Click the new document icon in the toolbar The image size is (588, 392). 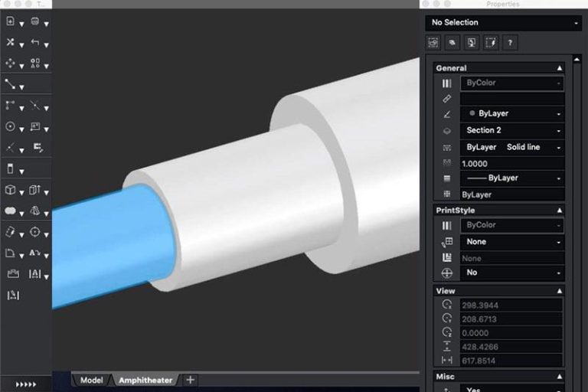pos(10,21)
